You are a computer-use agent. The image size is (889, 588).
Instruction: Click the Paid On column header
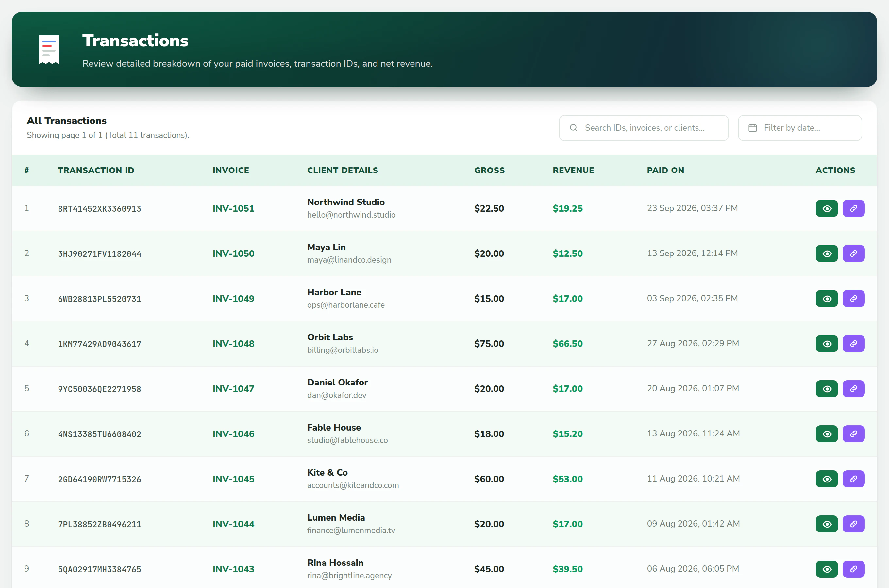pyautogui.click(x=665, y=170)
